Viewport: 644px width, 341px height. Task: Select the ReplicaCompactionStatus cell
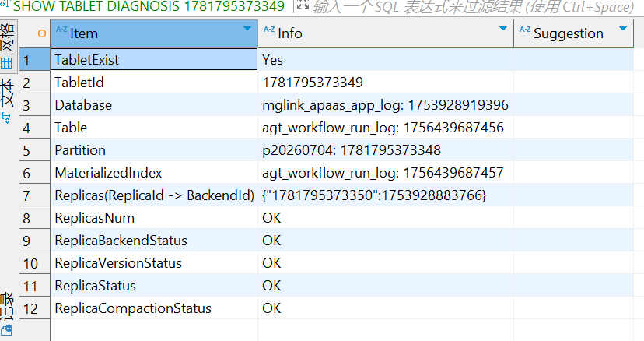coord(154,308)
